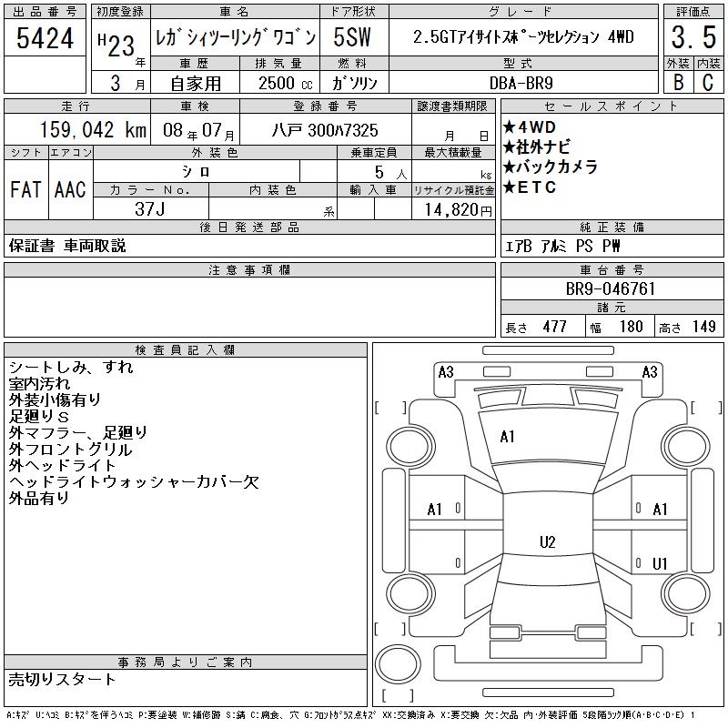The width and height of the screenshot is (728, 728).
Task: Select the 検査員記入欄 section header
Action: 186,350
